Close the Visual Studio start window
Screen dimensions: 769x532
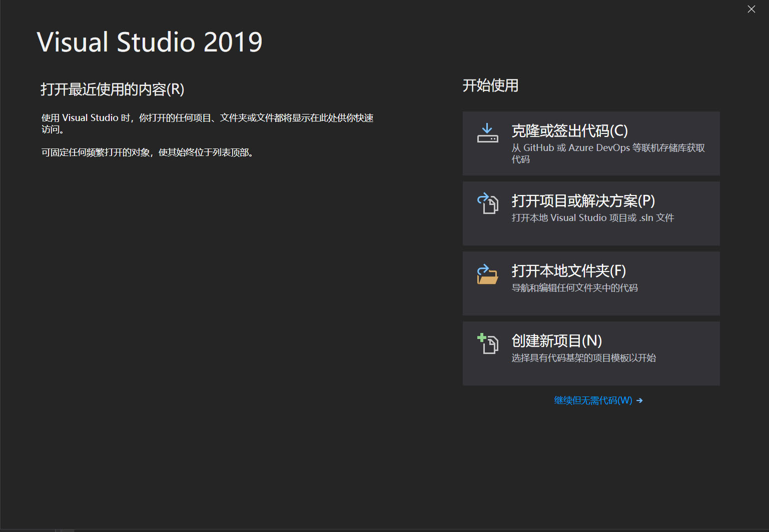[751, 9]
